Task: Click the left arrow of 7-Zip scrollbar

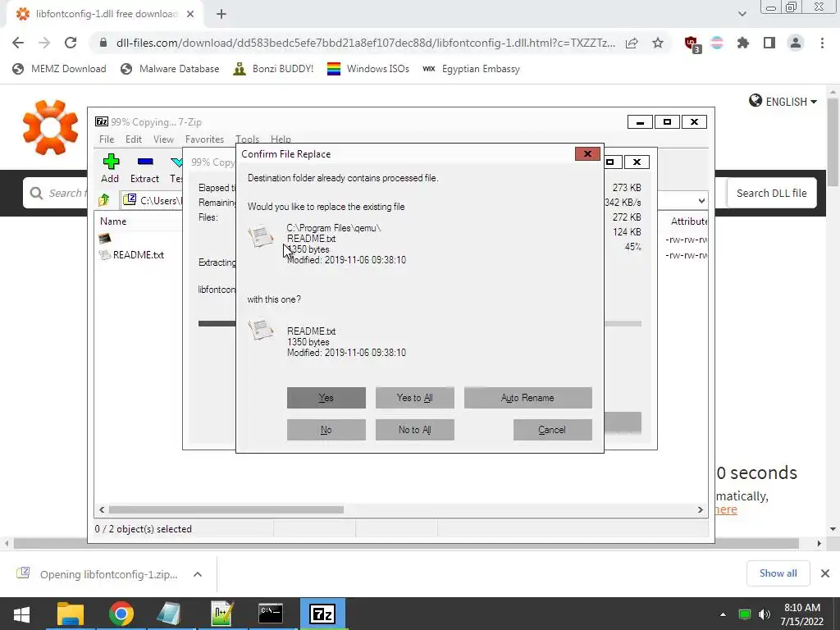Action: pyautogui.click(x=102, y=509)
